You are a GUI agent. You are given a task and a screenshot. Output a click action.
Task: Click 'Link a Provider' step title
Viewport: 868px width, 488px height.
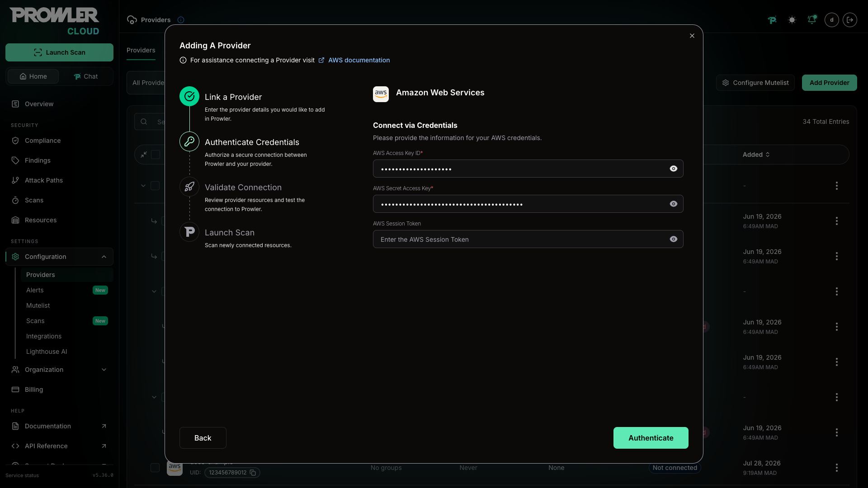233,97
